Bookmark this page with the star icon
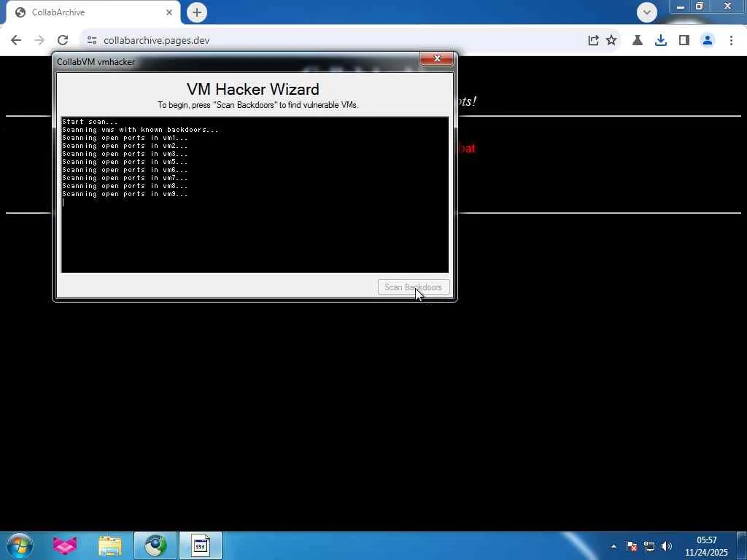Image resolution: width=747 pixels, height=560 pixels. point(611,41)
